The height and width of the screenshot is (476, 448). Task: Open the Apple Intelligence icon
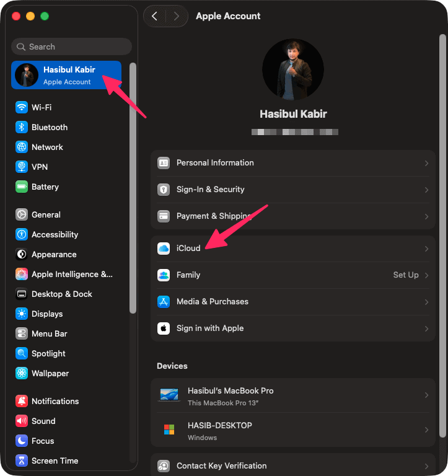[x=22, y=274]
